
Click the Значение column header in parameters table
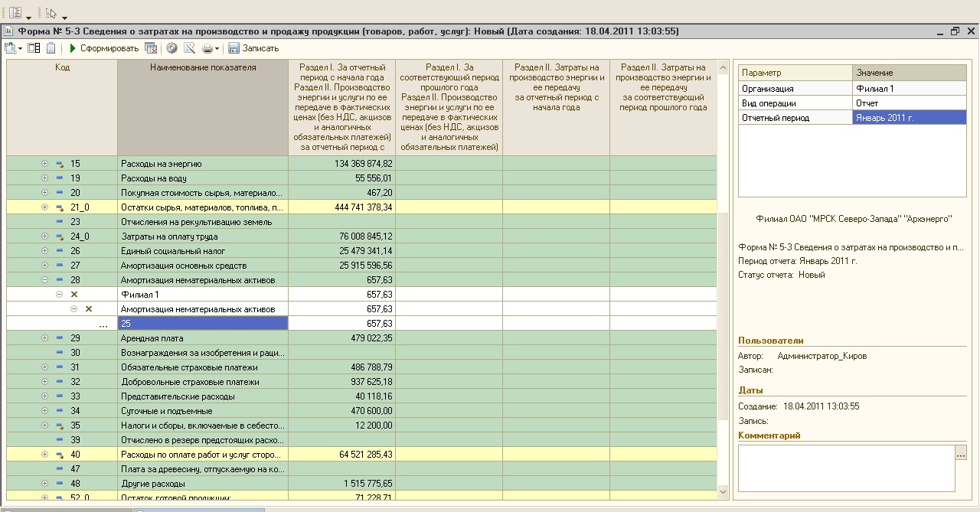pos(910,73)
